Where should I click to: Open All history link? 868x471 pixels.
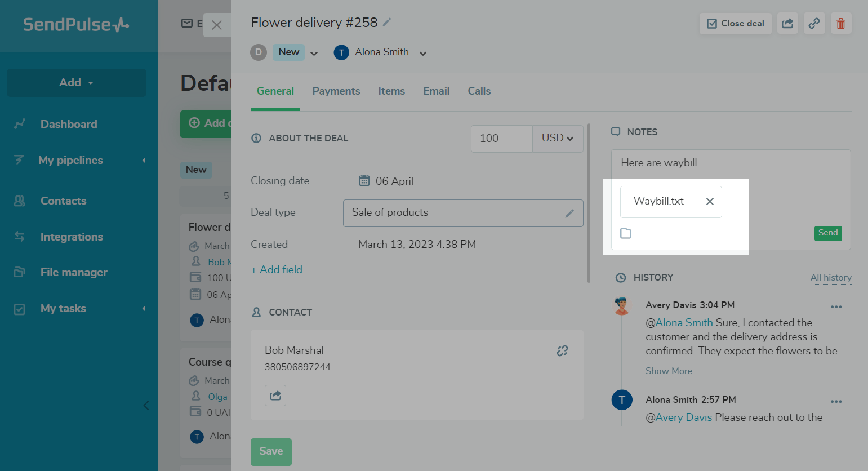pos(831,278)
